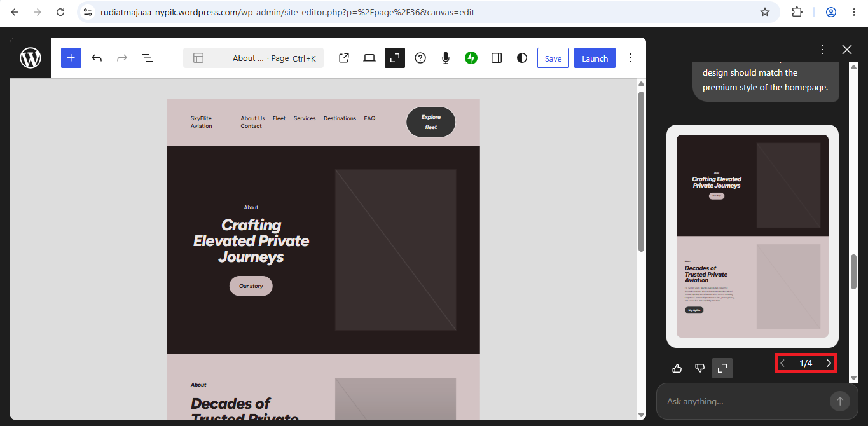
Task: Select the Crafting Elevated Private Journeys heading
Action: (x=251, y=241)
